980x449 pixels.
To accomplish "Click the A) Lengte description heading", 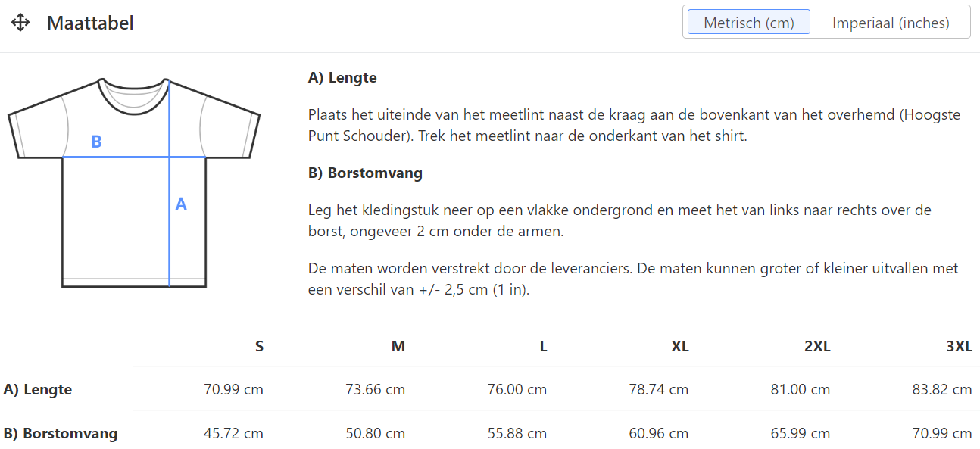I will point(342,77).
